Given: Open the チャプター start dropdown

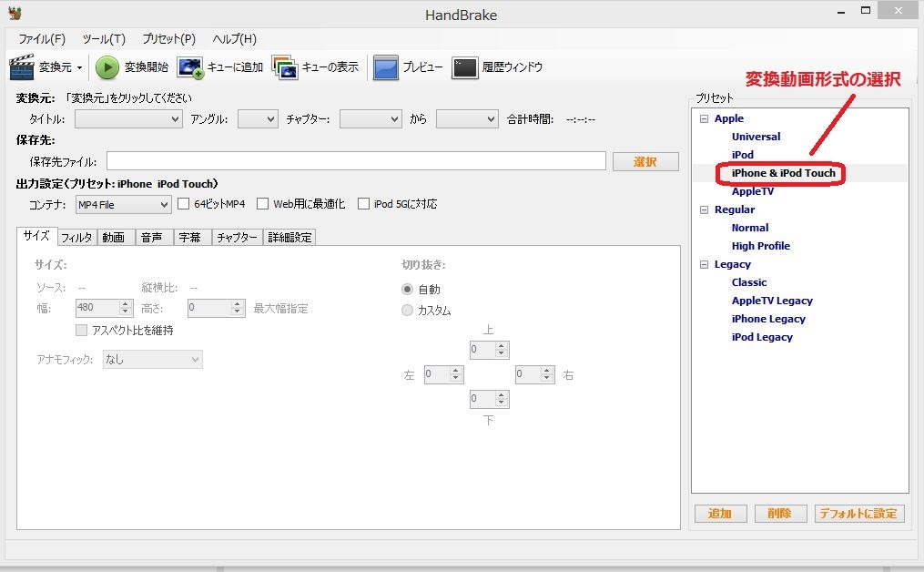Looking at the screenshot, I should coord(371,119).
